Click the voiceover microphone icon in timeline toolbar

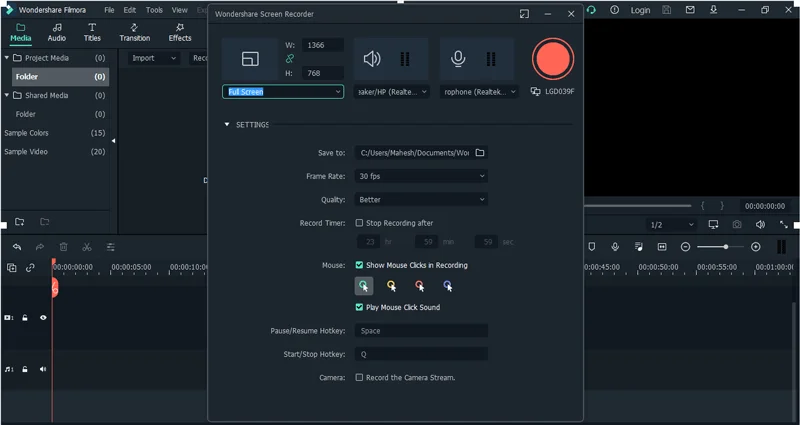click(x=615, y=247)
